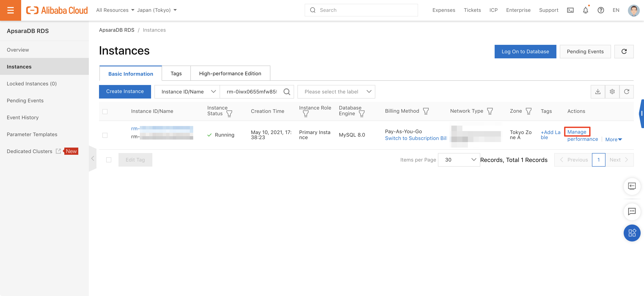
Task: Click the Alibaba Cloud logo
Action: [x=57, y=10]
